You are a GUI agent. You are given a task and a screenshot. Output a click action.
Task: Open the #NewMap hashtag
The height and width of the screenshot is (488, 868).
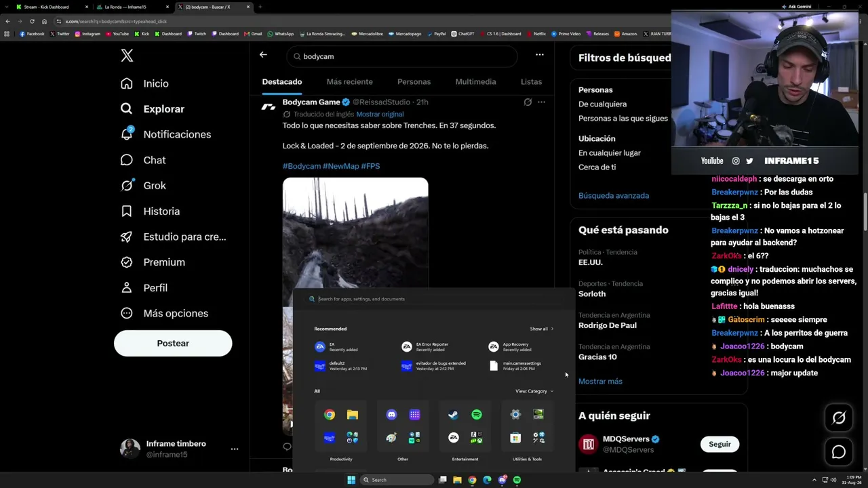coord(341,166)
